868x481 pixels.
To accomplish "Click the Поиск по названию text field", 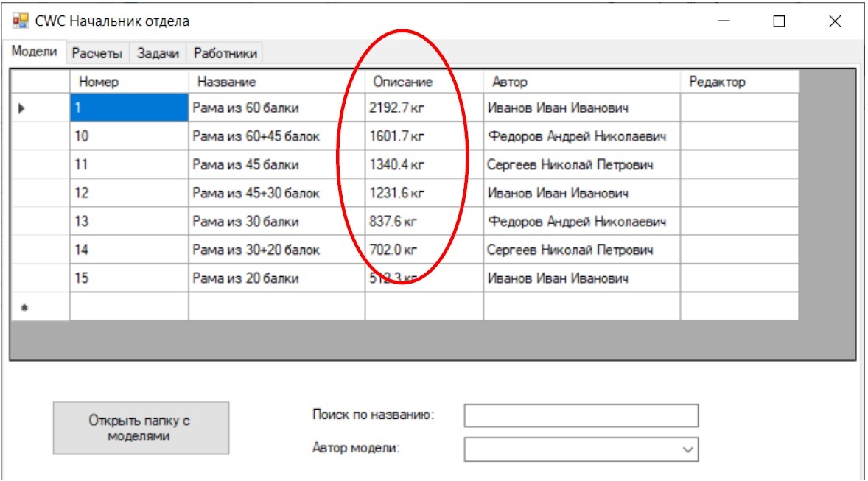I will click(x=581, y=415).
